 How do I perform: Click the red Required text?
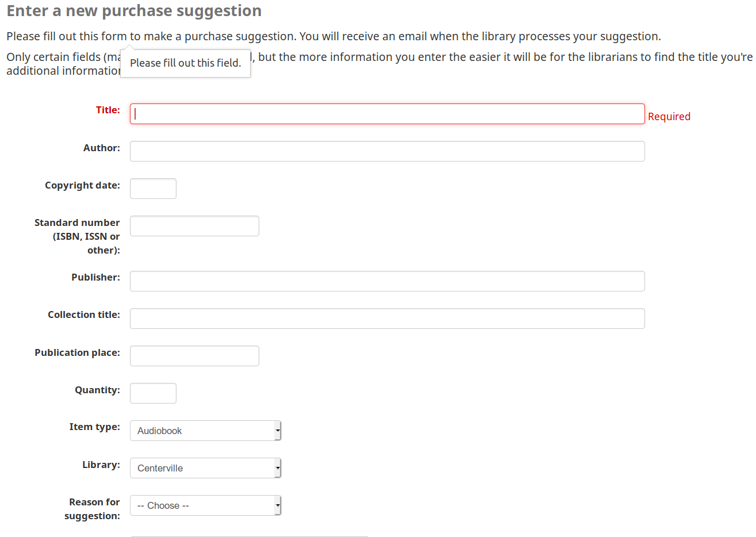point(669,116)
